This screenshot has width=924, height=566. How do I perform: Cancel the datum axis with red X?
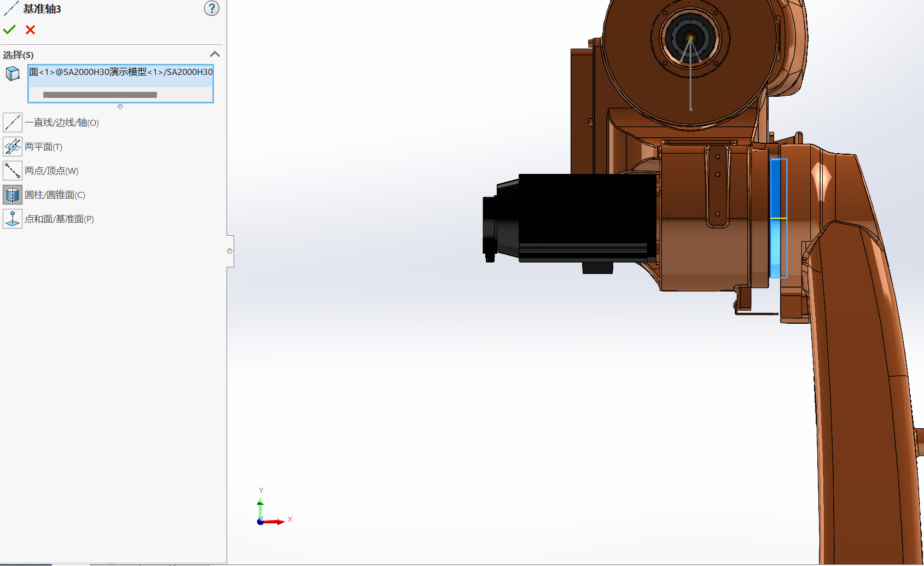click(x=31, y=30)
